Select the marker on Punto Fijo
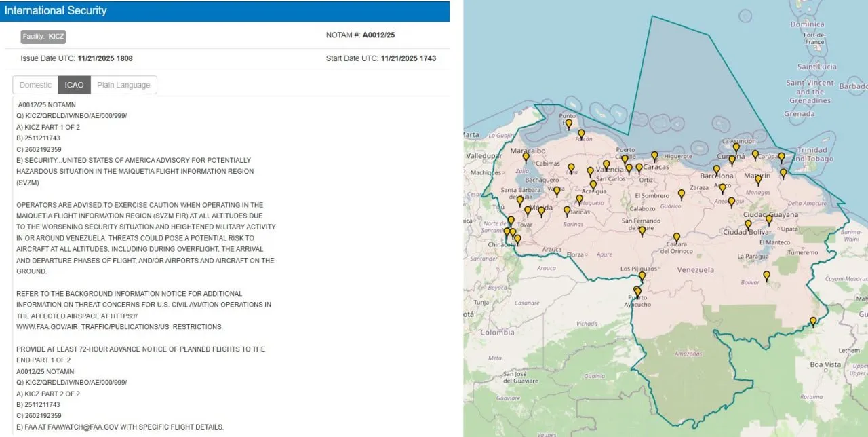Image resolution: width=868 pixels, height=437 pixels. click(569, 123)
